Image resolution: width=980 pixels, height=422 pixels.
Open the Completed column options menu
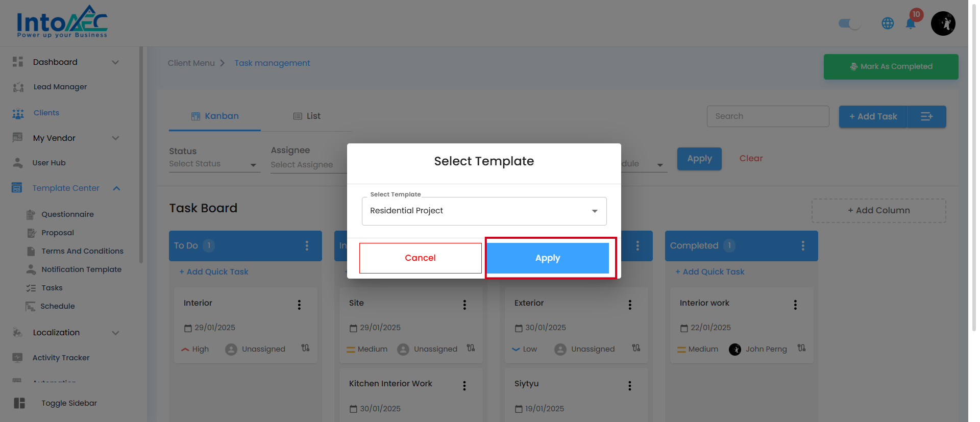click(803, 246)
